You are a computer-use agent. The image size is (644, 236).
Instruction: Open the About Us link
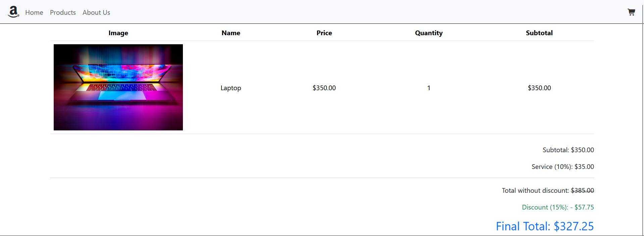96,12
